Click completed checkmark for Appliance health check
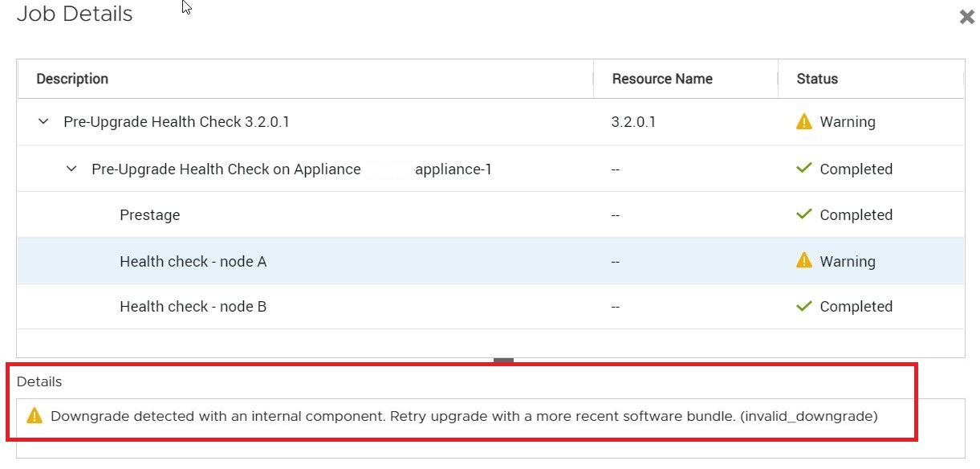 point(803,169)
